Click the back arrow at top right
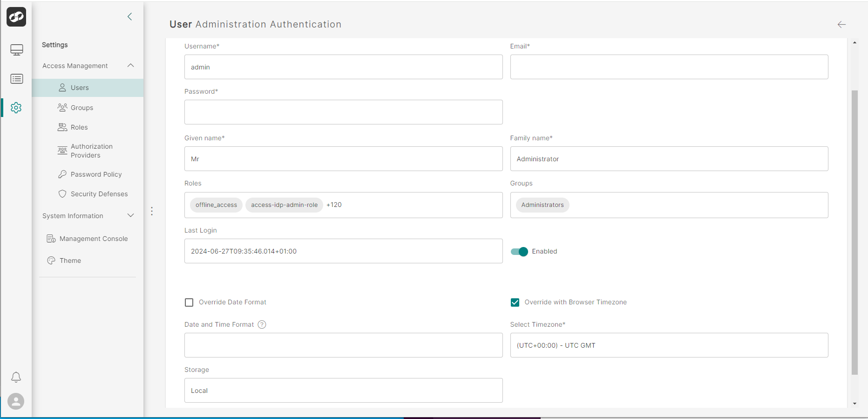Screen dimensions: 868x419 [841, 24]
